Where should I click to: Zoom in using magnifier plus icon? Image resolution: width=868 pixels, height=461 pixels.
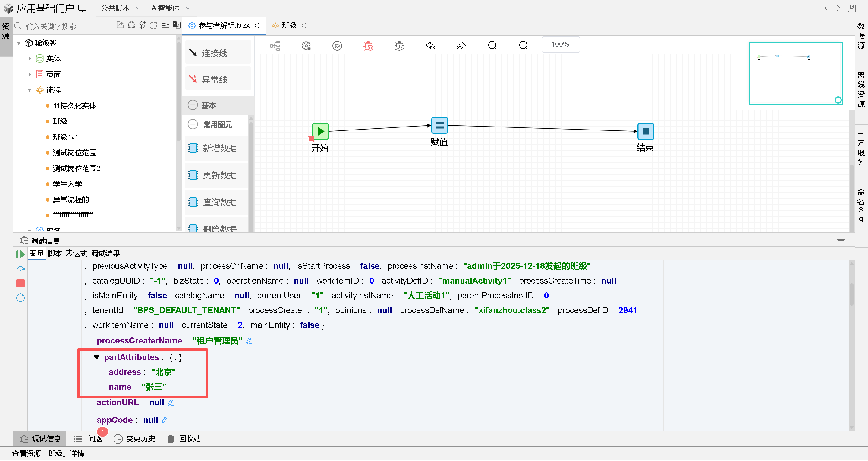point(492,45)
